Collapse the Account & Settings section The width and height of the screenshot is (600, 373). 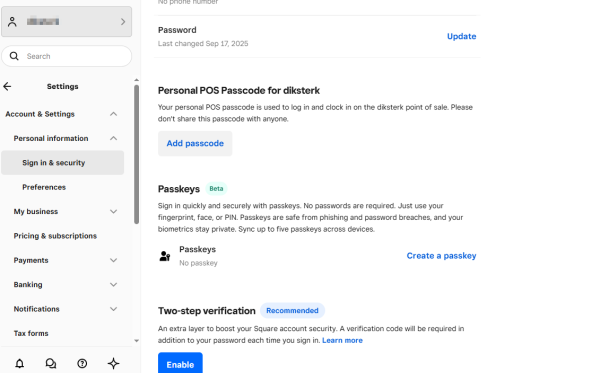pyautogui.click(x=113, y=114)
